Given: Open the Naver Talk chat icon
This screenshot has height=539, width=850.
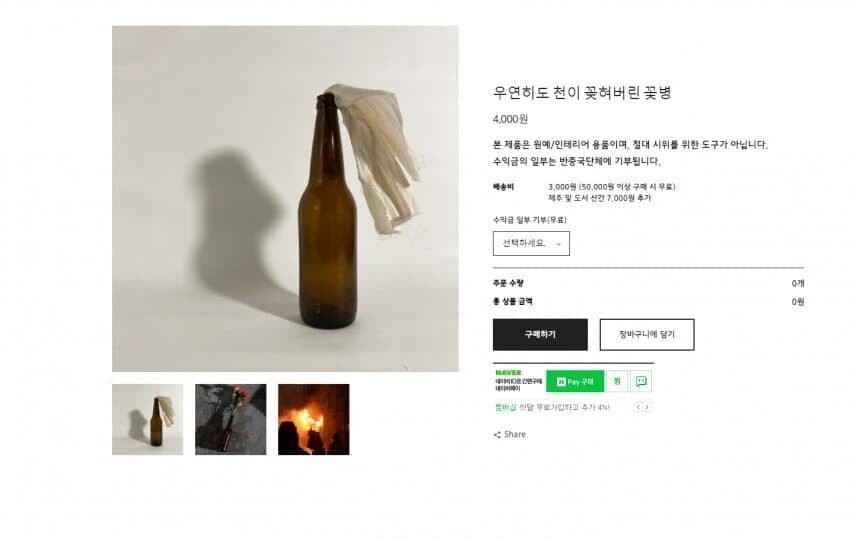Looking at the screenshot, I should (x=641, y=381).
